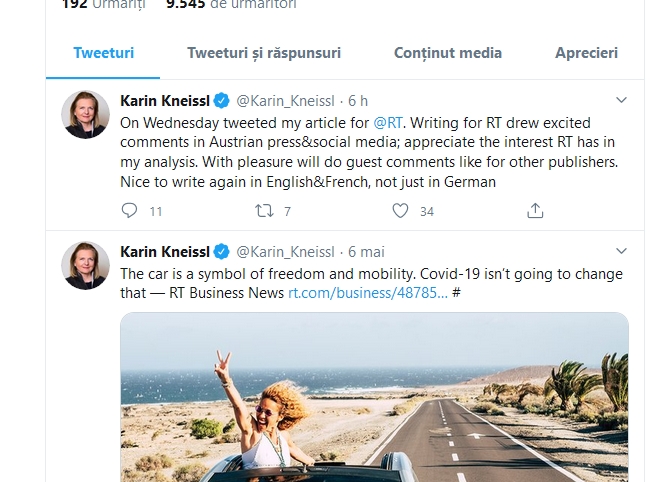Open the rt.com/business article link
654x482 pixels.
coord(368,292)
